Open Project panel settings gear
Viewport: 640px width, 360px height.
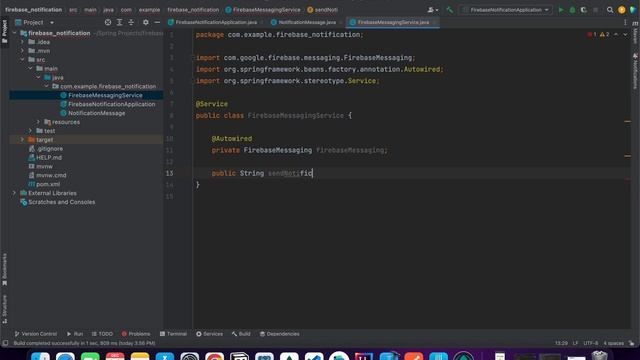click(146, 22)
